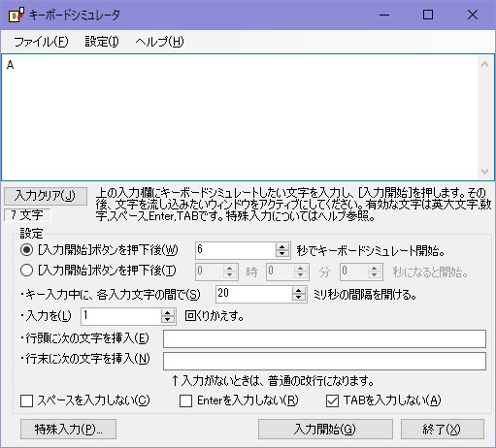Open the 設定(I) menu

[102, 42]
